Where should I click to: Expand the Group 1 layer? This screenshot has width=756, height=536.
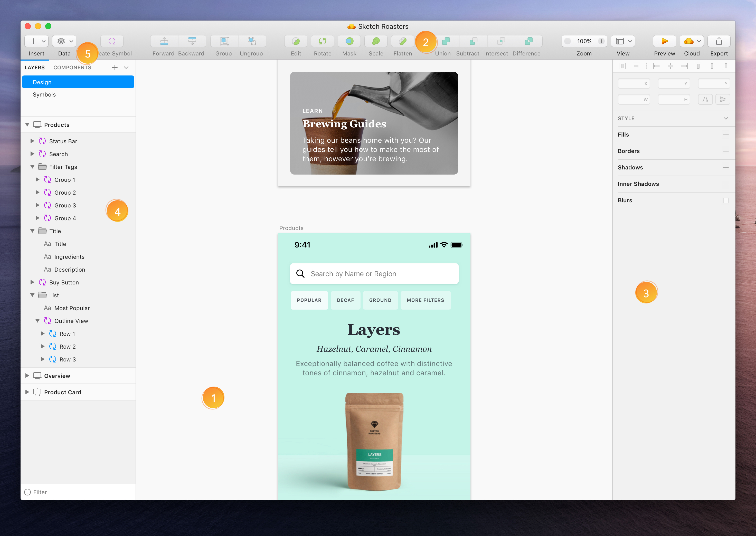37,179
